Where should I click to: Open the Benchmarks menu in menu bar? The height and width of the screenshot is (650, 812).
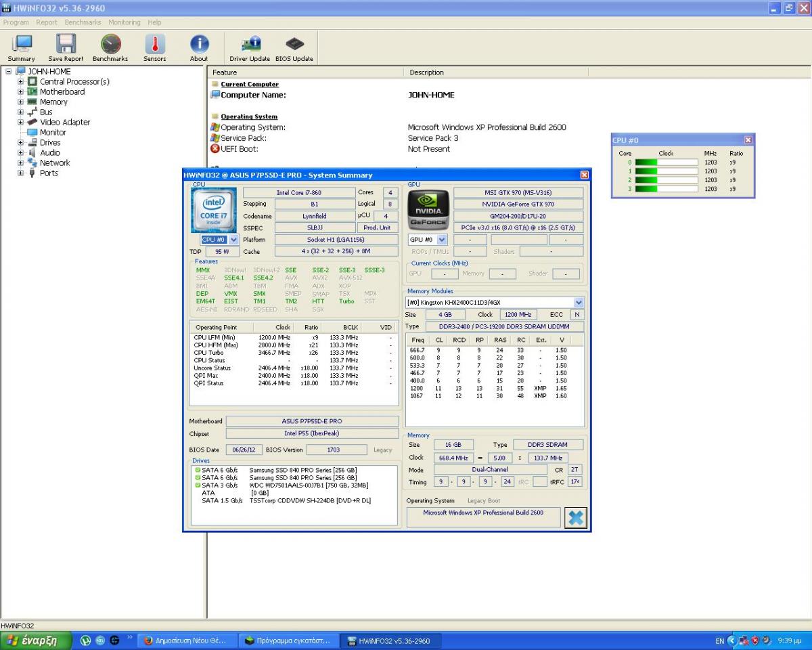pyautogui.click(x=83, y=22)
